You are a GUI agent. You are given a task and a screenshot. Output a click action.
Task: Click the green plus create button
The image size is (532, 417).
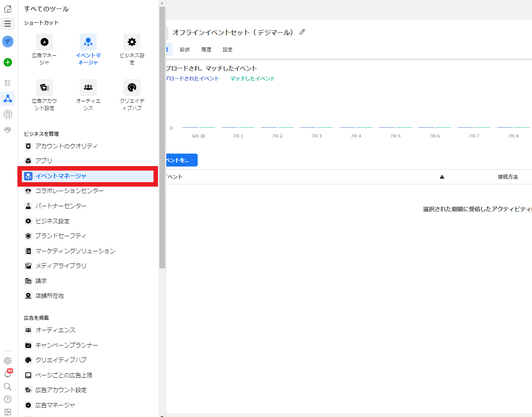tap(8, 62)
